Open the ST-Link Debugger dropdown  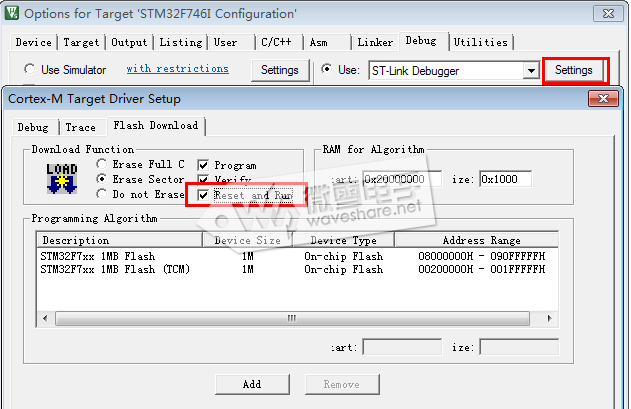coord(530,71)
